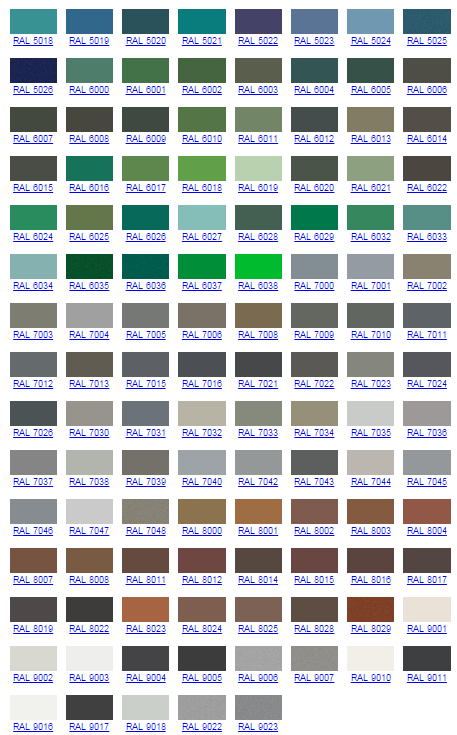The height and width of the screenshot is (735, 457).
Task: Select the RAL 9005 black swatch
Action: click(x=202, y=659)
